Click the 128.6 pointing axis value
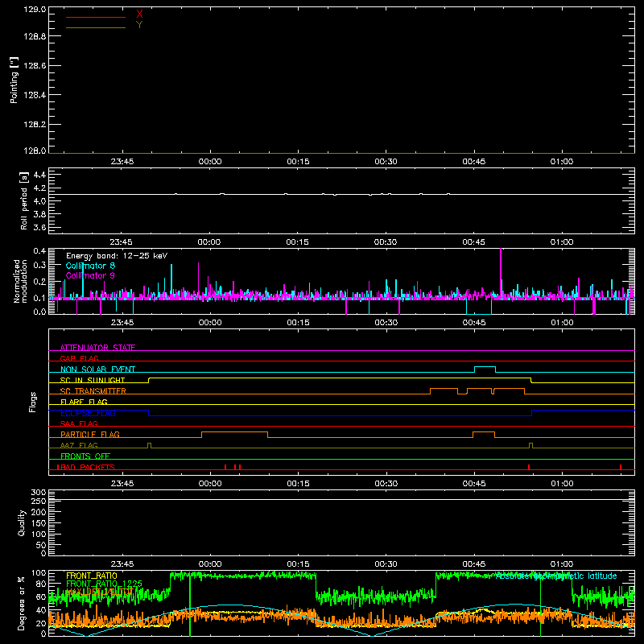Image resolution: width=644 pixels, height=644 pixels. coord(35,66)
